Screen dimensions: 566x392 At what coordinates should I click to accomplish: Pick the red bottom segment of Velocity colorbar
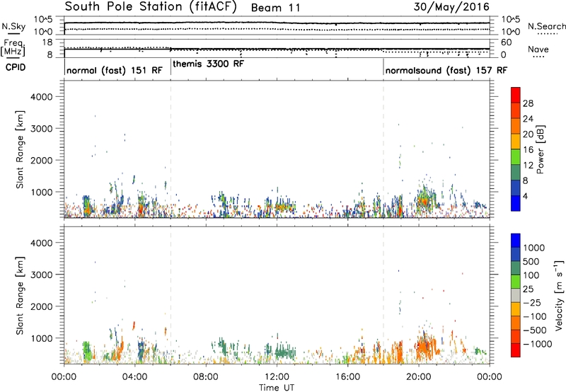516,350
